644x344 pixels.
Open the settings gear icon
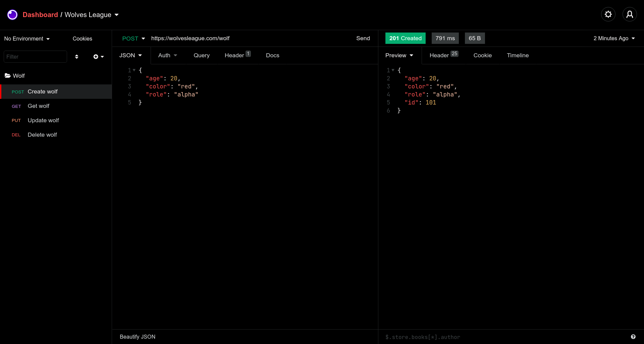pos(608,14)
